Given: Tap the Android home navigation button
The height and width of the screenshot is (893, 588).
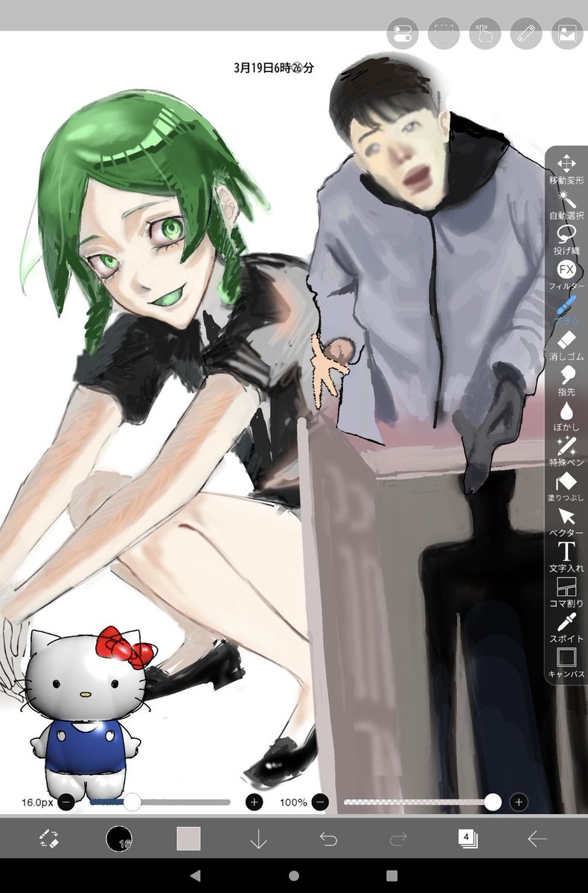Looking at the screenshot, I should coord(294,875).
